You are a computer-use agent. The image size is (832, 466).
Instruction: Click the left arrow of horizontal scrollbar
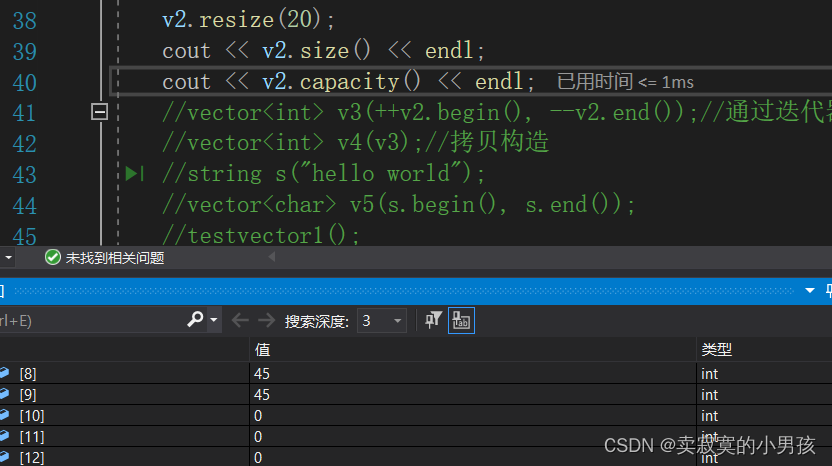[272, 257]
